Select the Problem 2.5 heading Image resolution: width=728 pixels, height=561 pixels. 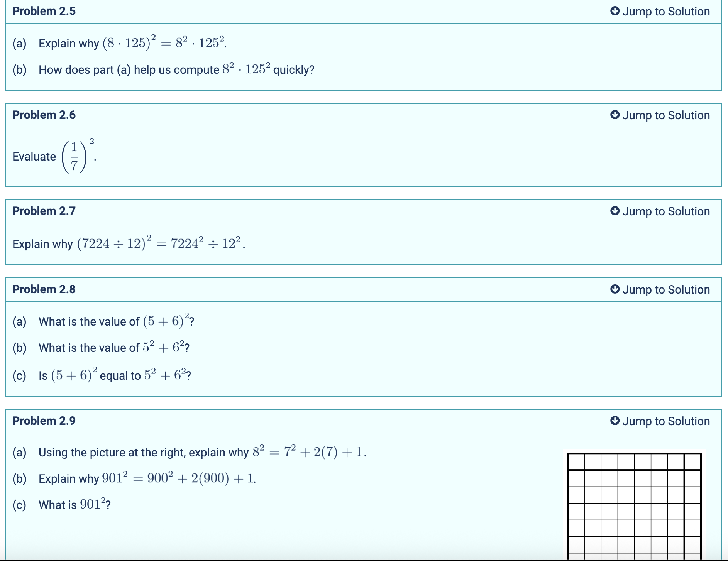click(44, 11)
